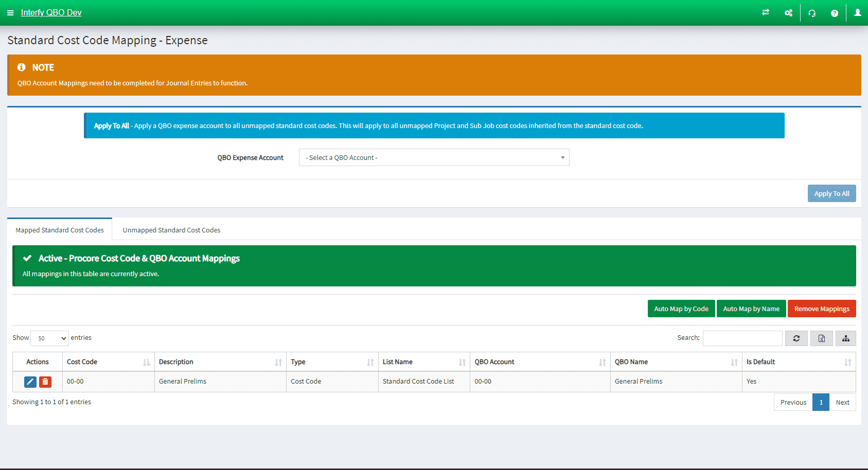Click the hierarchy icon next to the search box

(845, 338)
